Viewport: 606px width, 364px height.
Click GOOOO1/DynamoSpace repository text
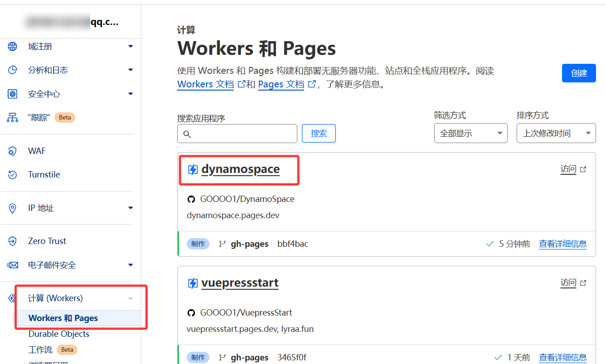(247, 199)
